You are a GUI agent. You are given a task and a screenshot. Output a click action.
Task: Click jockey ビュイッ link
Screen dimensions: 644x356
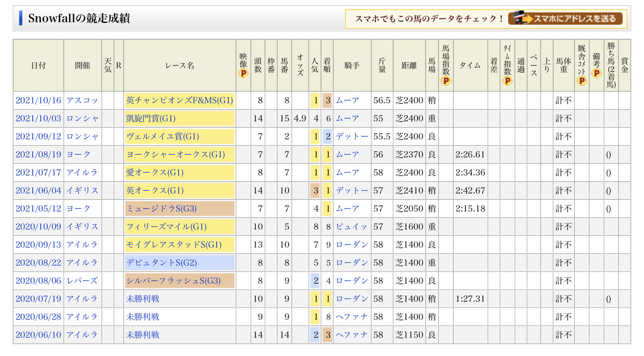click(x=352, y=227)
